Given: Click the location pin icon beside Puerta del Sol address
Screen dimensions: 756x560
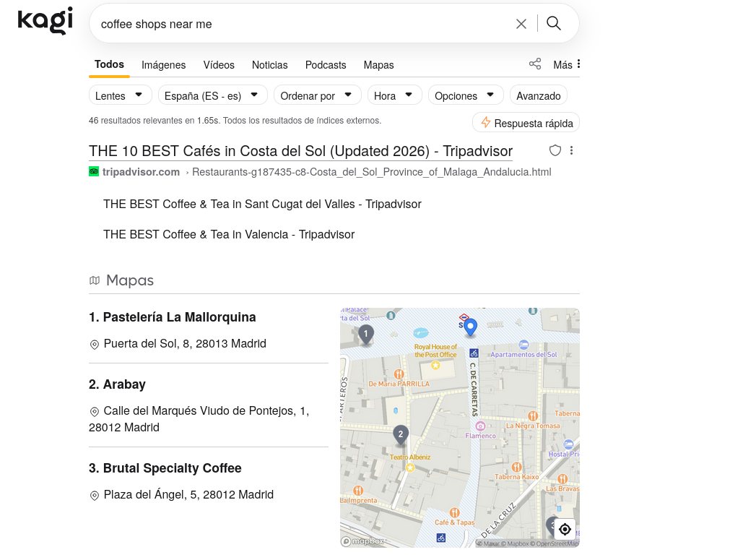Looking at the screenshot, I should [x=95, y=345].
